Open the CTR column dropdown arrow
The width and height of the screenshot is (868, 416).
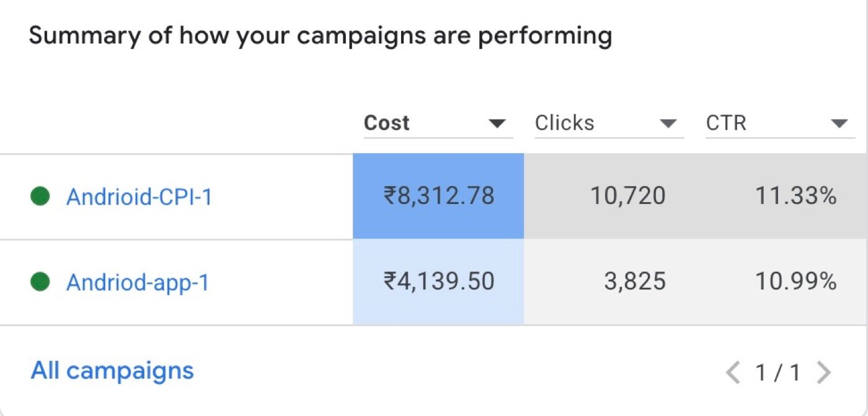pyautogui.click(x=839, y=124)
